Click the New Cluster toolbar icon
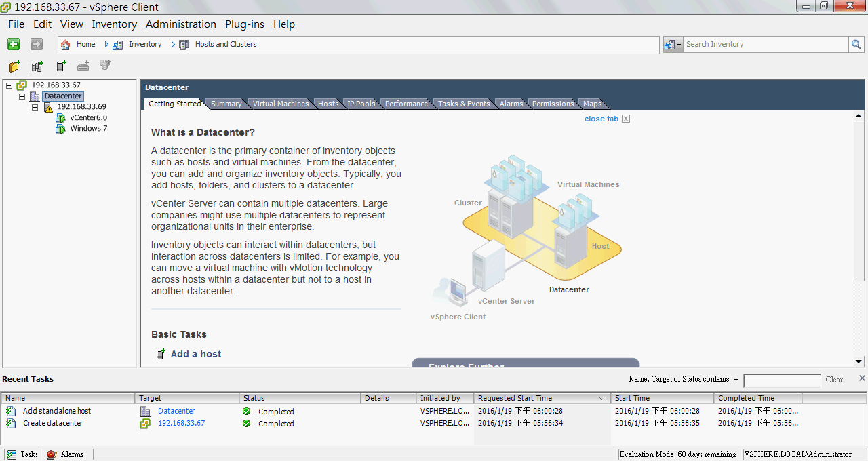868x461 pixels. (x=37, y=66)
